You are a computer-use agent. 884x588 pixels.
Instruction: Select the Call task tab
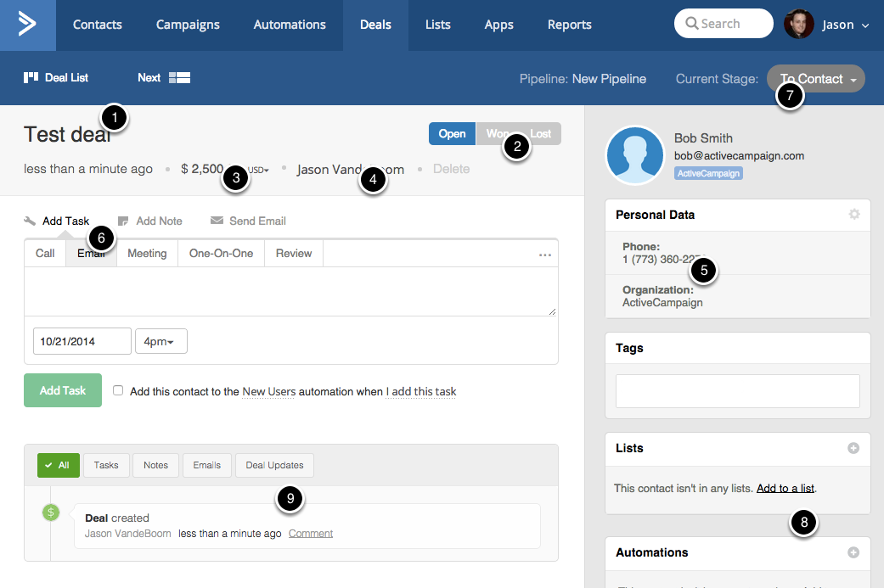[45, 254]
